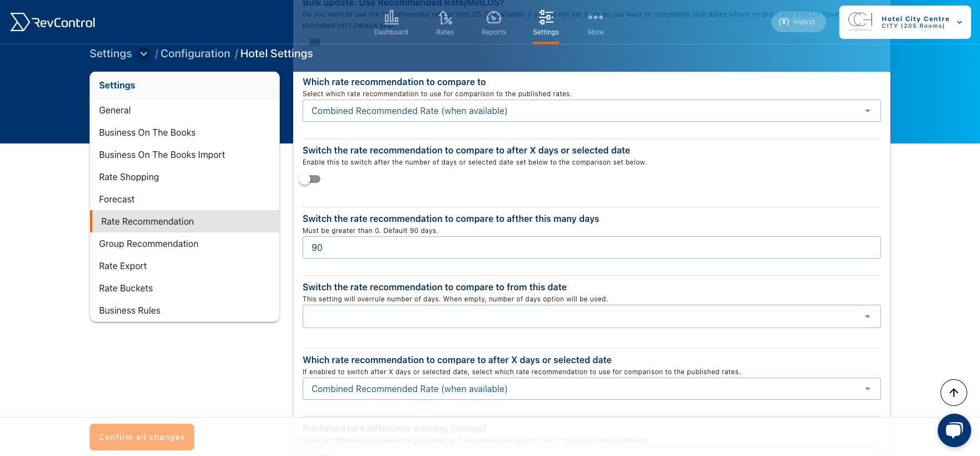This screenshot has height=456, width=980.
Task: Open Business On The Books Import
Action: 185,155
